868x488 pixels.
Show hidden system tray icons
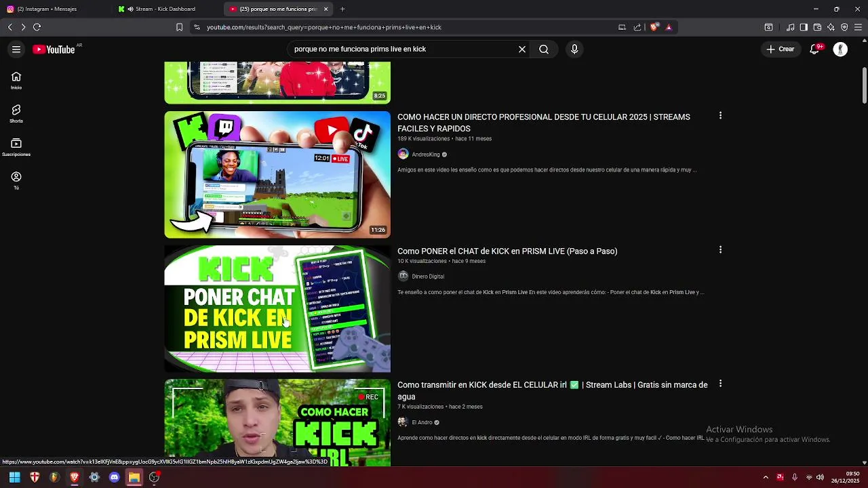[x=766, y=477]
